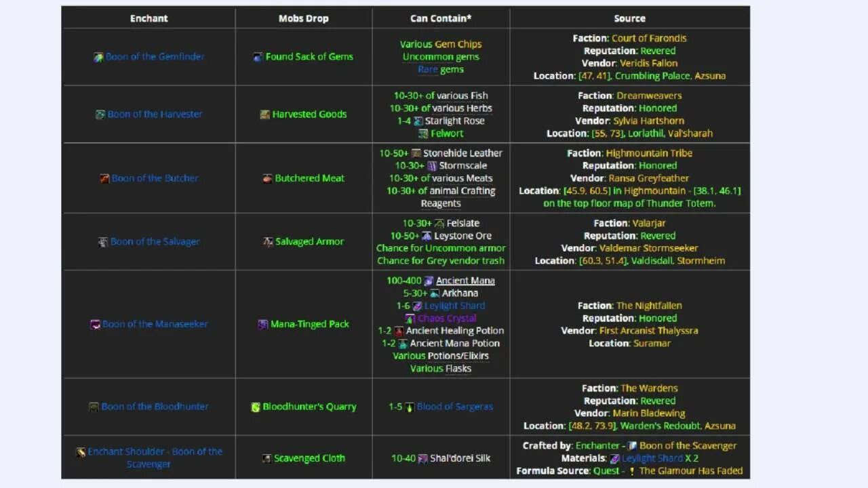Click the Scavenged Cloth item icon
The image size is (868, 488).
click(x=267, y=458)
